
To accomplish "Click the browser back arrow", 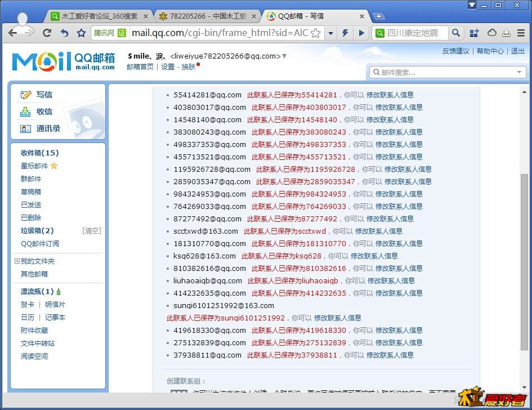I will point(12,33).
